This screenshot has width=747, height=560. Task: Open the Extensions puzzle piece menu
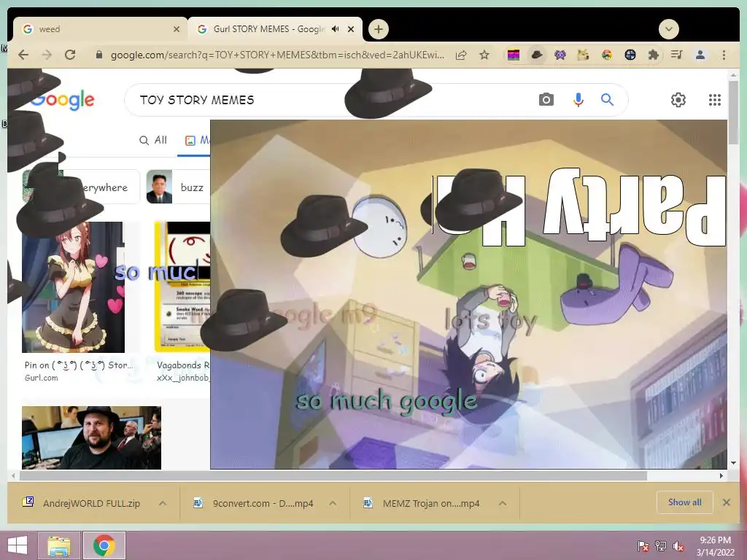[653, 55]
